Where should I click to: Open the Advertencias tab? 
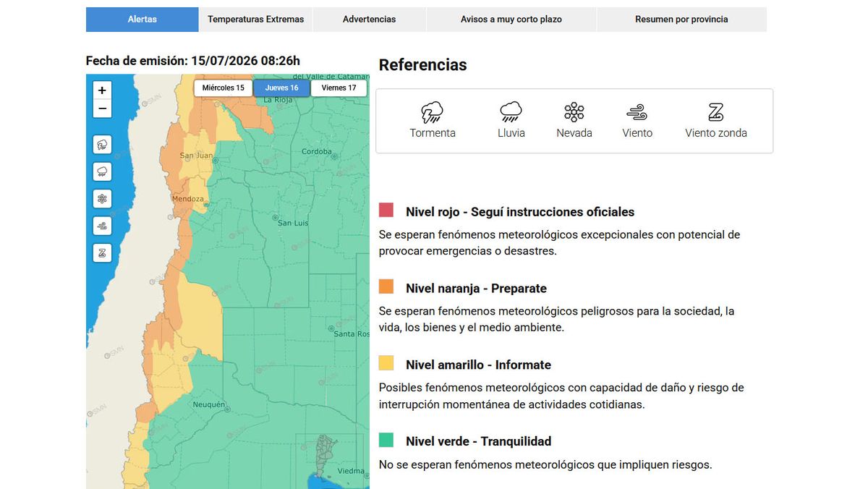370,20
